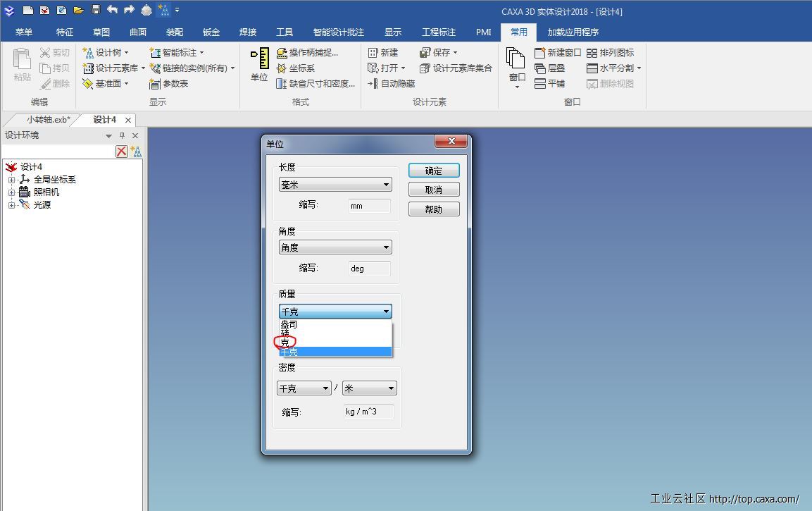
Task: Toggle 自动隐藏 for design elements
Action: point(392,83)
